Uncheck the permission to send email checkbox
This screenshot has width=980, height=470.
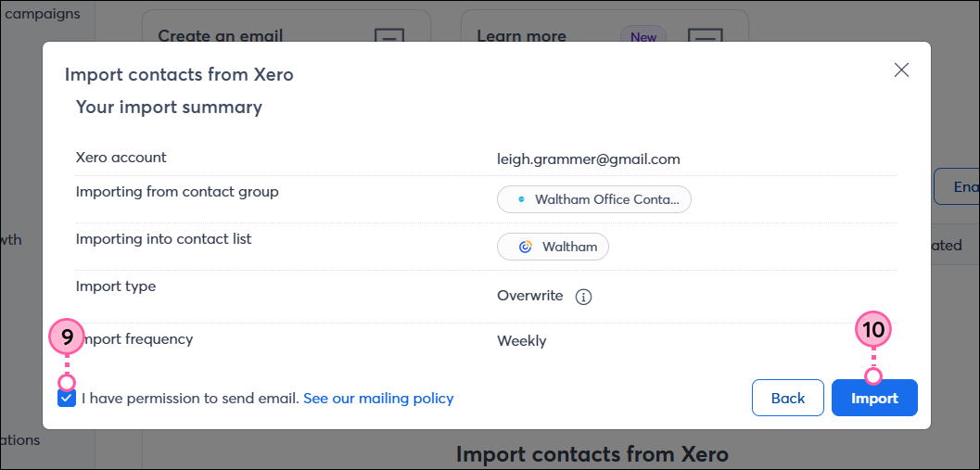pos(67,399)
